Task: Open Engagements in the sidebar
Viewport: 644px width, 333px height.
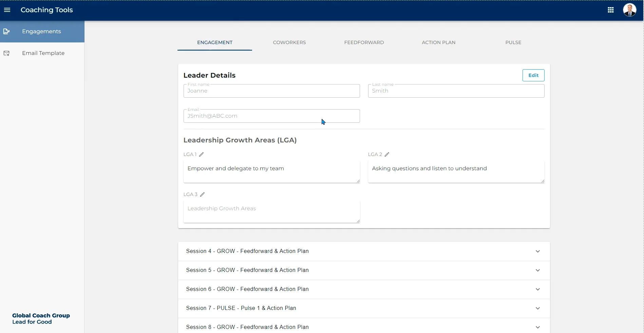Action: click(x=42, y=32)
